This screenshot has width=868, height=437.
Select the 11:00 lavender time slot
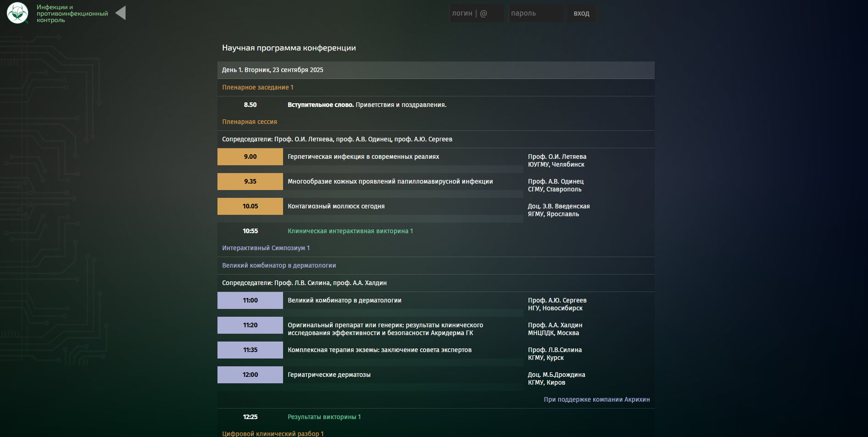250,300
